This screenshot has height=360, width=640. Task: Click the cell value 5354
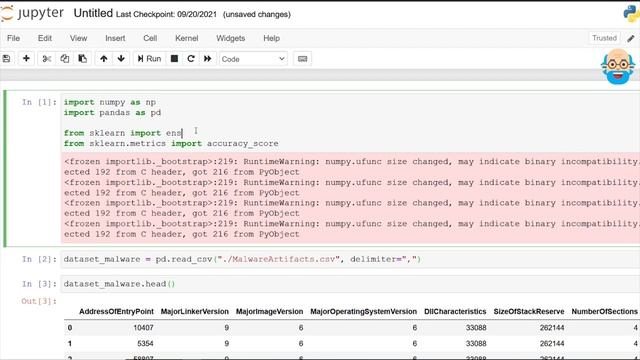coord(145,344)
